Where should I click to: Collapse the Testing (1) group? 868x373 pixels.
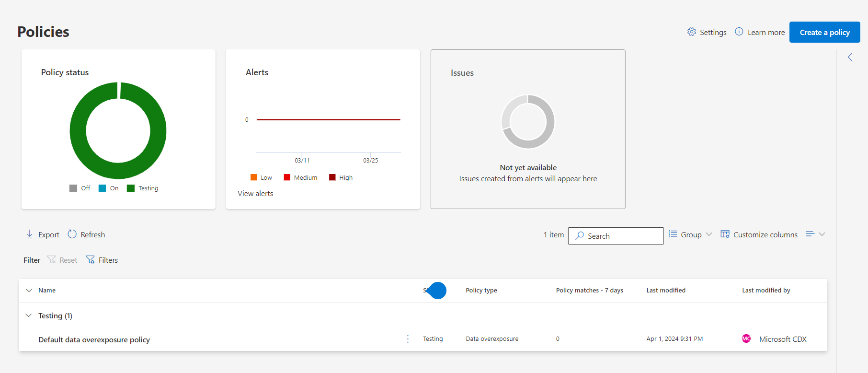[29, 315]
